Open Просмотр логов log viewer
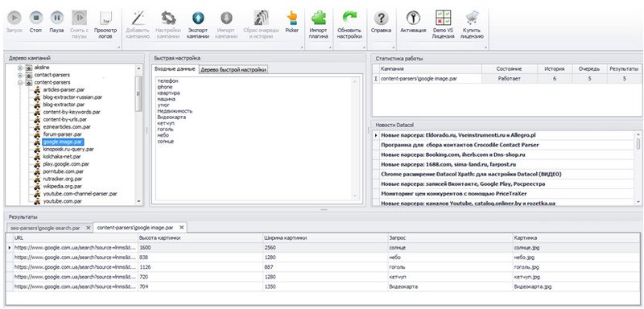This screenshot has width=644, height=309. click(106, 18)
